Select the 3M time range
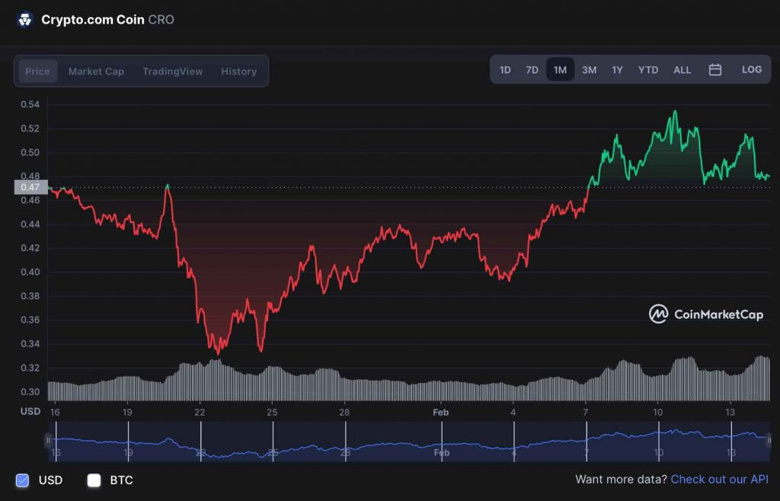 [589, 70]
